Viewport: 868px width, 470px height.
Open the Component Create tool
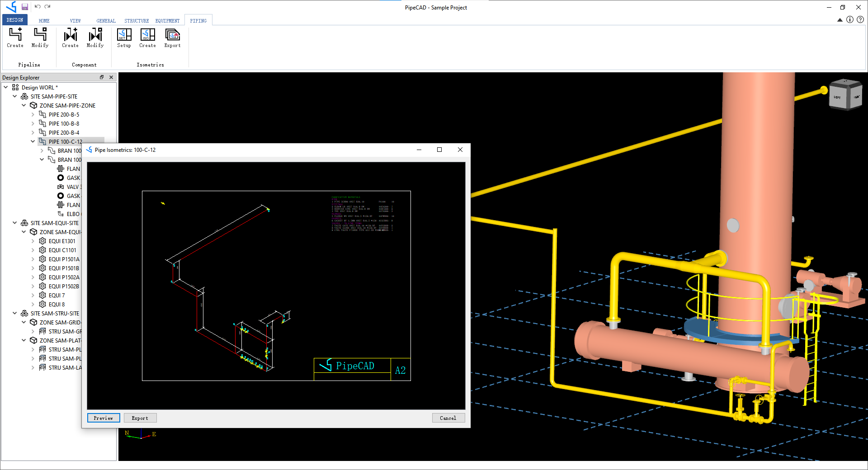pos(70,35)
